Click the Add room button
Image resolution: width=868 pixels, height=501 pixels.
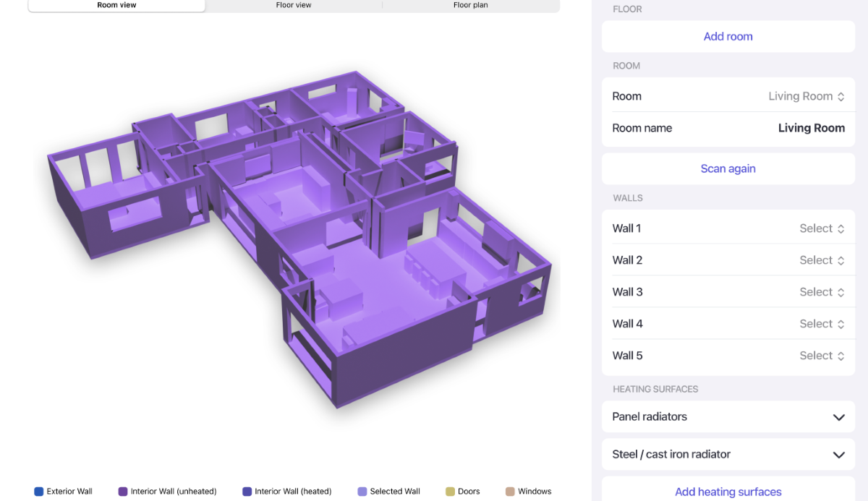click(728, 36)
